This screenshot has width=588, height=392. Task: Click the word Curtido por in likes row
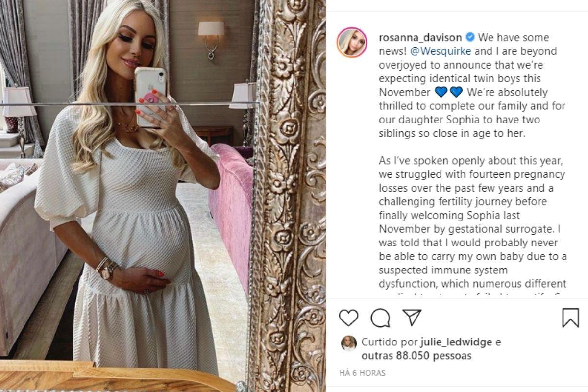390,342
